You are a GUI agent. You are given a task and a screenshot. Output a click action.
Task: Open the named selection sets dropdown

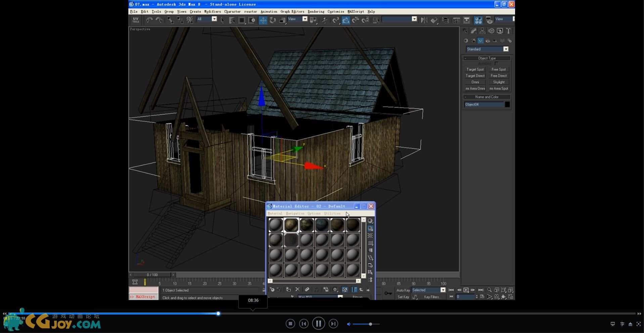pos(399,19)
